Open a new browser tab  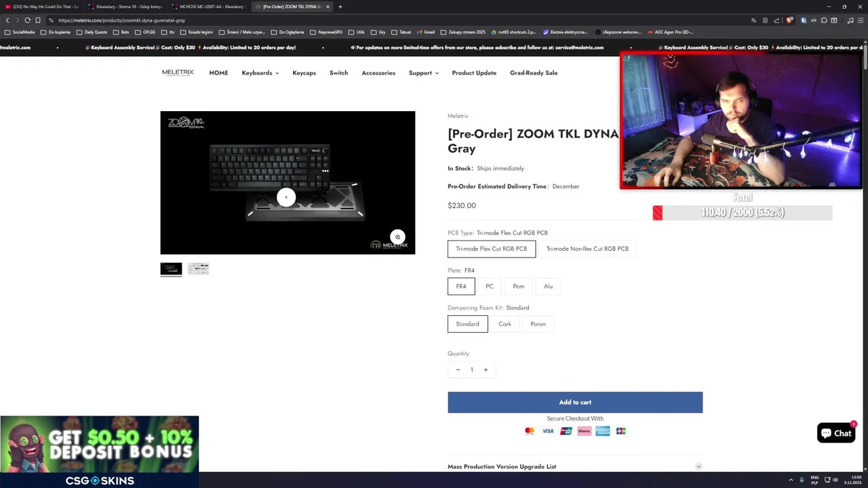340,7
